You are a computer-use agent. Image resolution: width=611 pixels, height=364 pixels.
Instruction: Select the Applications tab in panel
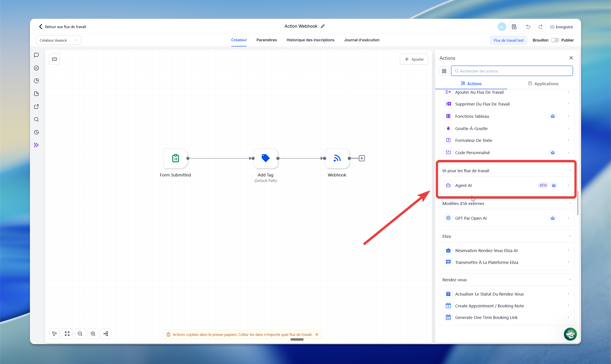[543, 84]
